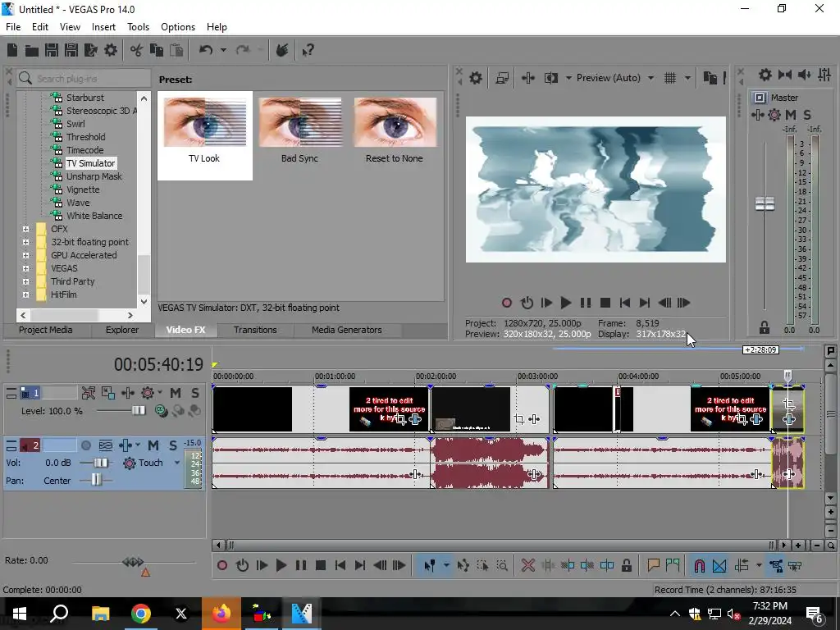This screenshot has height=630, width=840.
Task: Click the Undo arrow in toolbar
Action: tap(206, 50)
